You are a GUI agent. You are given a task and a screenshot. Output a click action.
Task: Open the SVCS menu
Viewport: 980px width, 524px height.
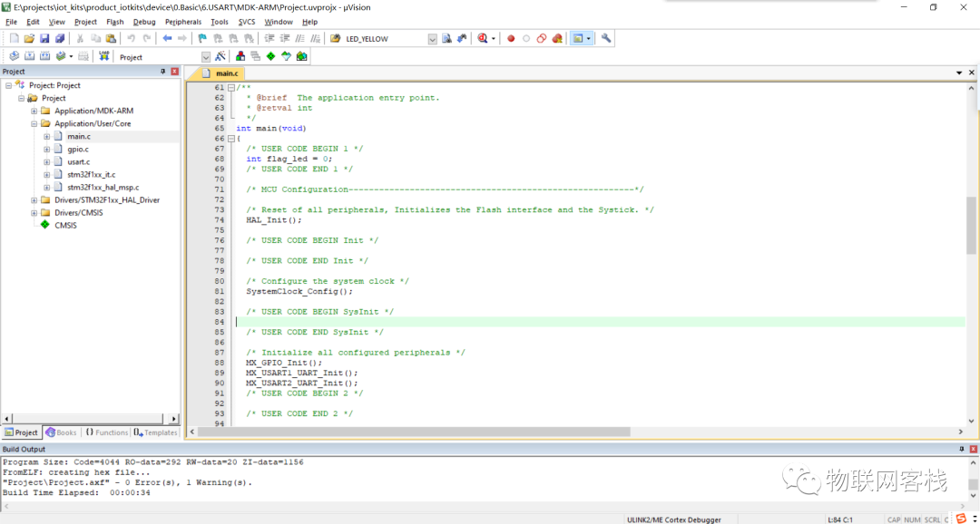coord(247,21)
